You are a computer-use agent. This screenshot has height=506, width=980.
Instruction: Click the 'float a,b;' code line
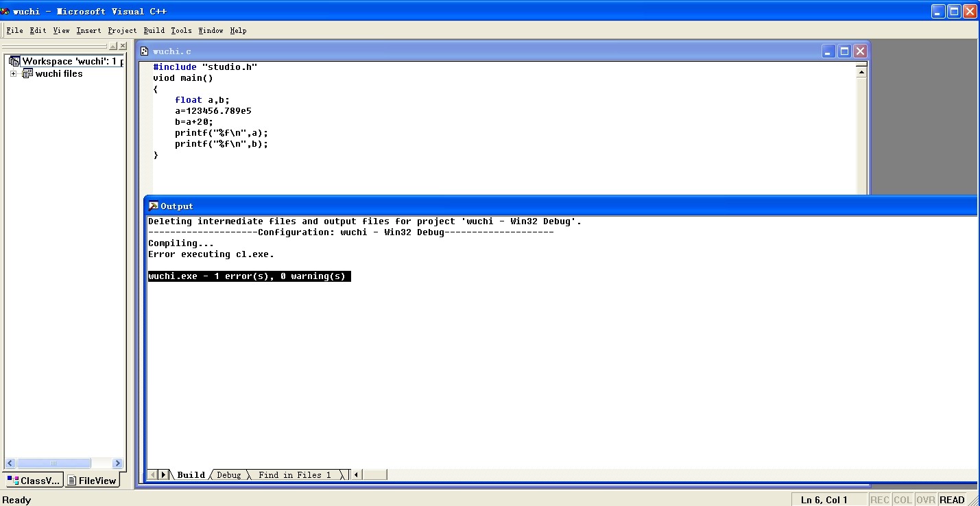pyautogui.click(x=202, y=100)
